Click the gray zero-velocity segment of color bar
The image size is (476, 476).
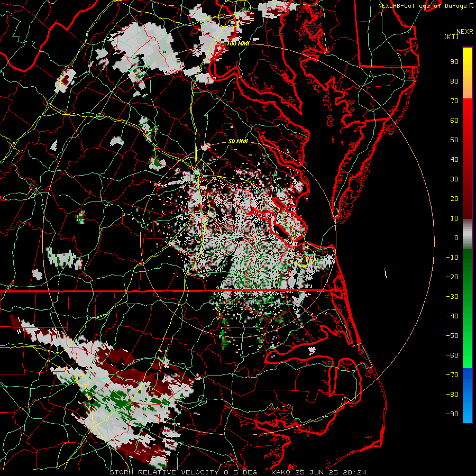467,235
